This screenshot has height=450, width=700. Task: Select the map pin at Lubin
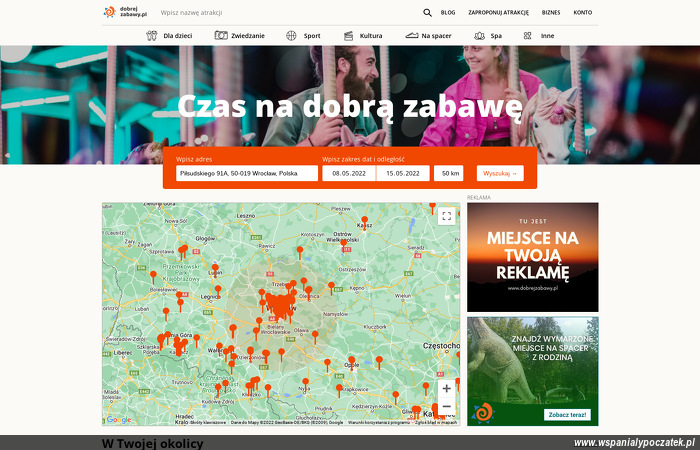point(215,269)
